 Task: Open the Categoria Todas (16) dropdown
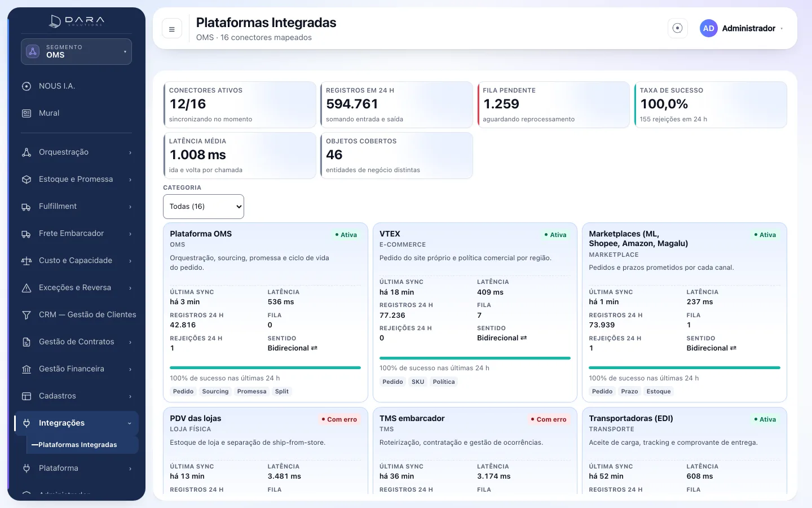point(204,207)
